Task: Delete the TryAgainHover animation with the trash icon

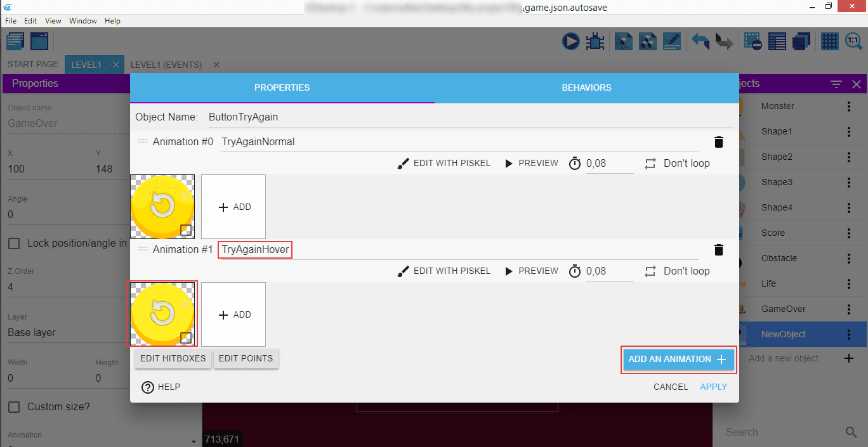Action: (718, 250)
